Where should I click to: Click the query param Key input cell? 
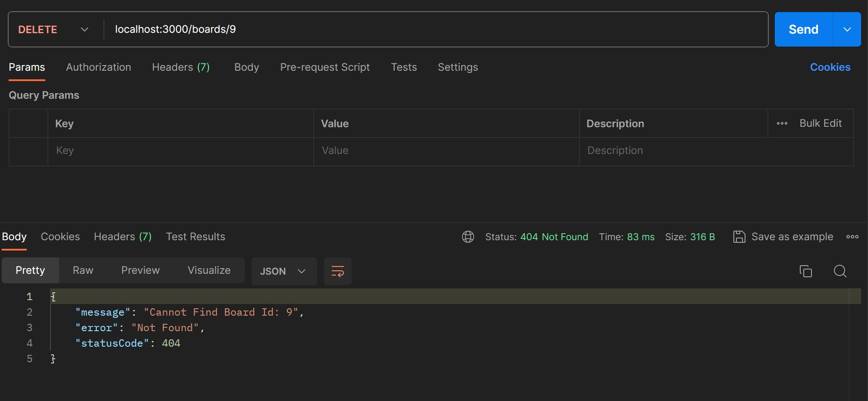tap(180, 150)
